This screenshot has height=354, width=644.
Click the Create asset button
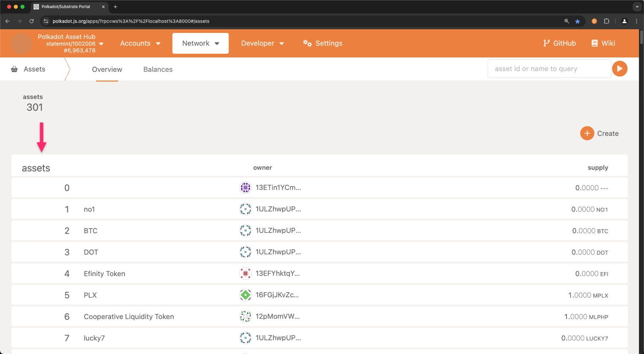click(x=599, y=133)
